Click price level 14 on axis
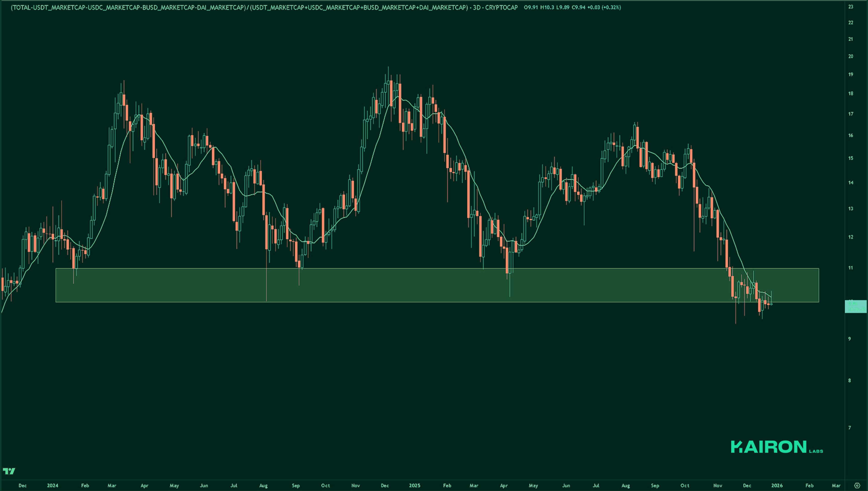Image resolution: width=868 pixels, height=491 pixels. [x=851, y=183]
